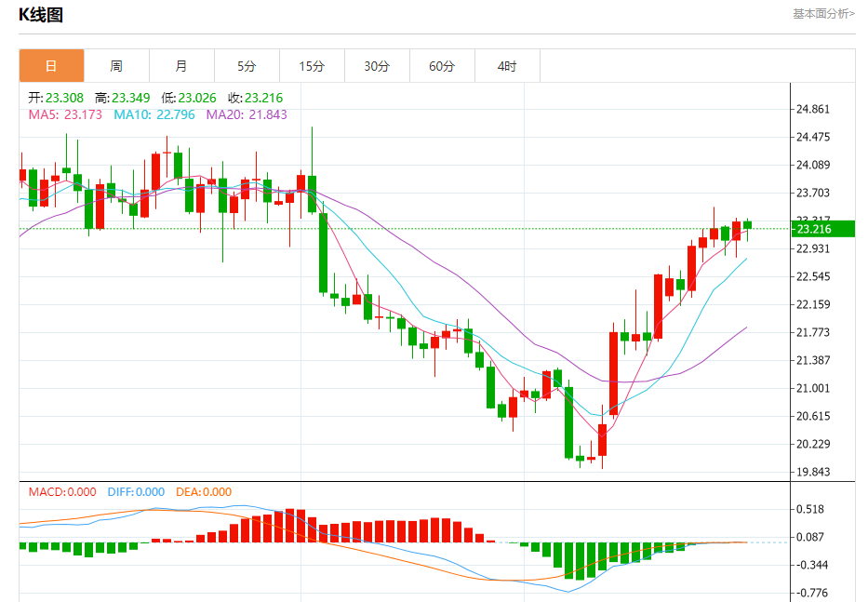This screenshot has width=868, height=602.
Task: Click the 22.159 price axis label
Action: click(813, 304)
